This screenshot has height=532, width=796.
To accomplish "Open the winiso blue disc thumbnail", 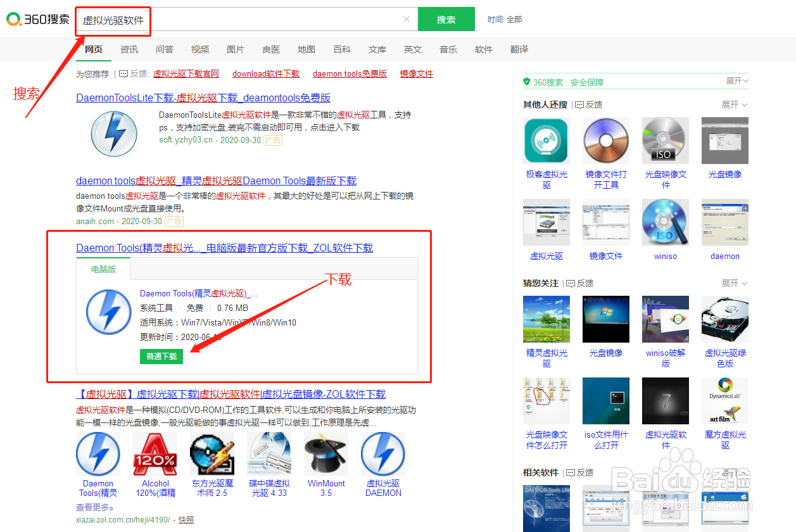I will click(666, 222).
